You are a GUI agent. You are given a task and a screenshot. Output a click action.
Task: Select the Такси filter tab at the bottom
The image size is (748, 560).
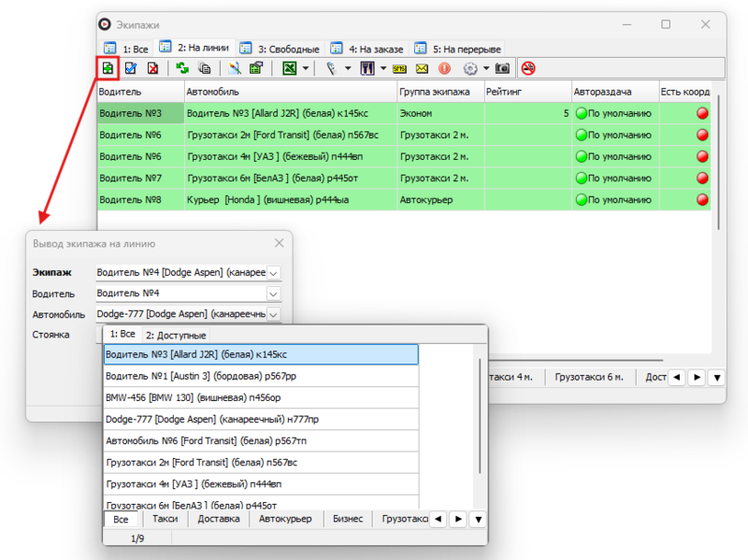coord(165,519)
